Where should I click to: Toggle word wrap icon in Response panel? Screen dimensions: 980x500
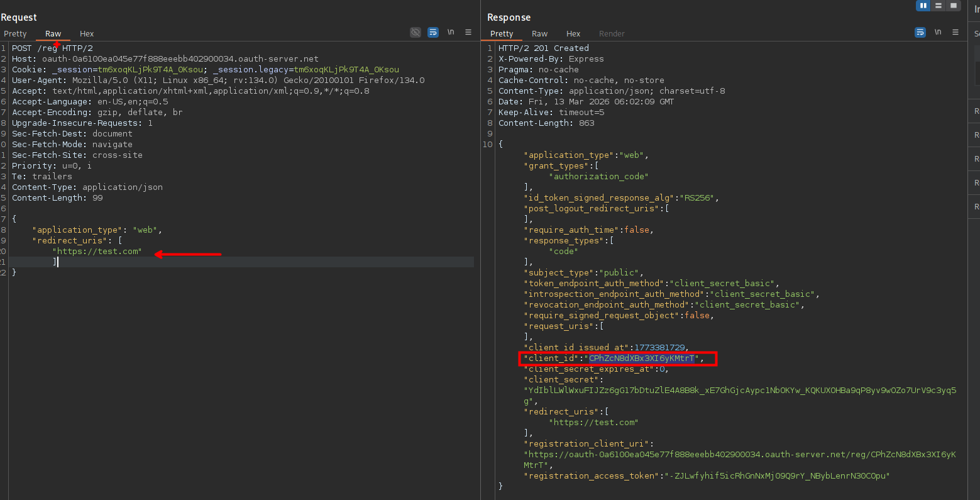pyautogui.click(x=920, y=32)
